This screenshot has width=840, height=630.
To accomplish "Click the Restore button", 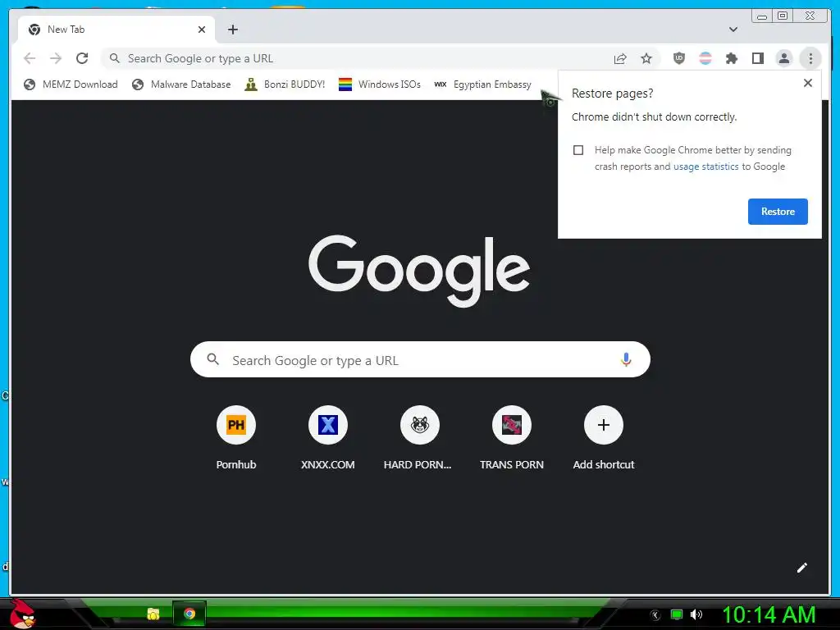I will pos(778,212).
